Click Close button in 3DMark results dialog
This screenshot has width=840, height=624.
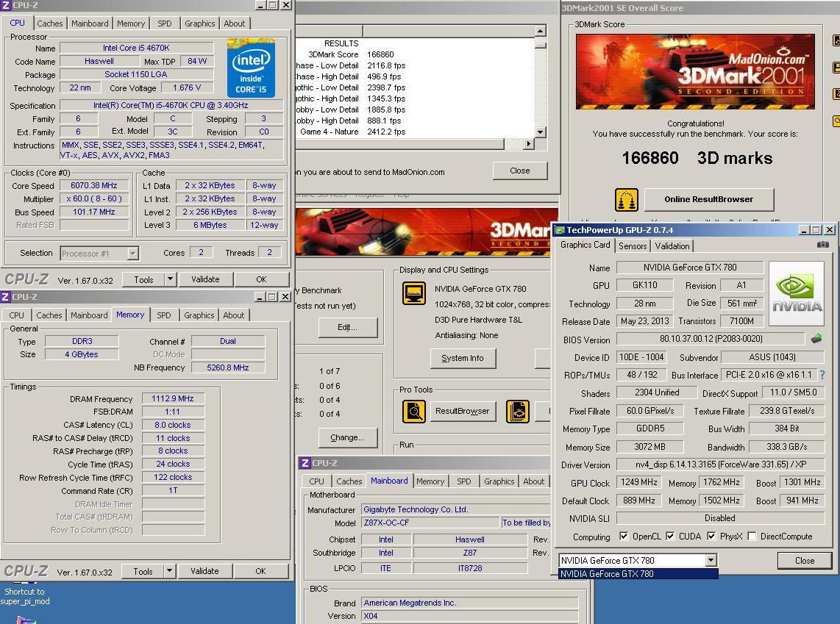(519, 171)
